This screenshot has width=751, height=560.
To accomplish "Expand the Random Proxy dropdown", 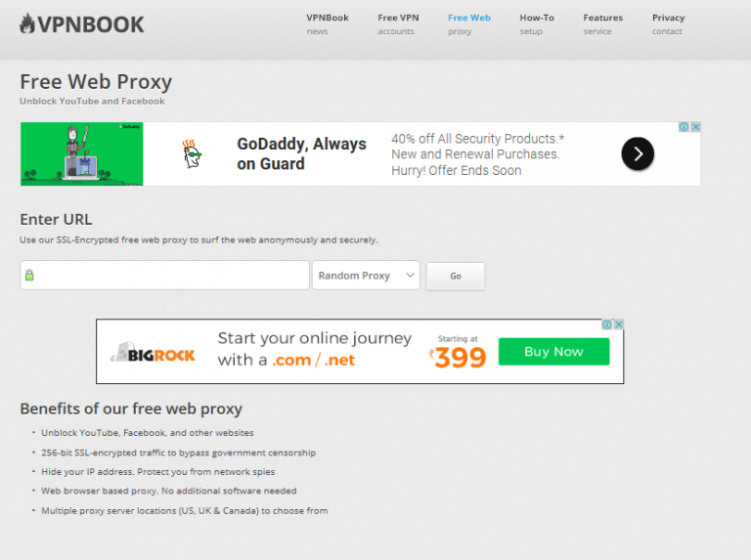I will point(367,276).
